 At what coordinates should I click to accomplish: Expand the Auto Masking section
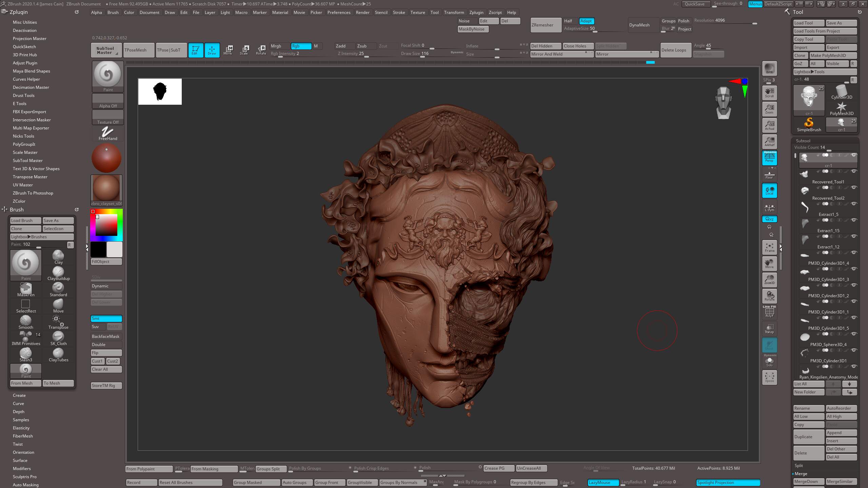point(26,485)
